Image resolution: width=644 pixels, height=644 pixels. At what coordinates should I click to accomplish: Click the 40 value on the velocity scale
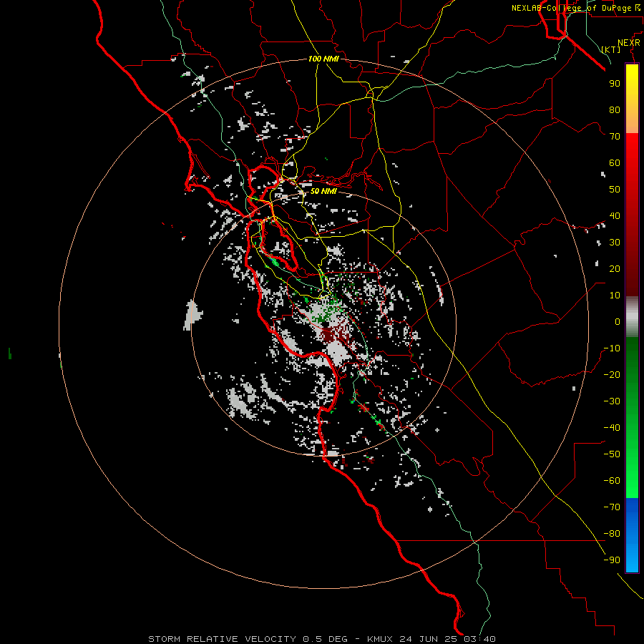615,215
